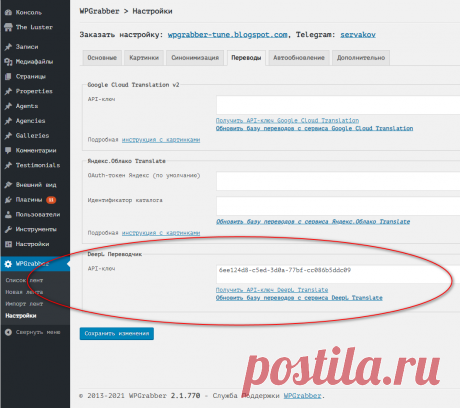Click the pin icon beside Записи

(x=8, y=47)
